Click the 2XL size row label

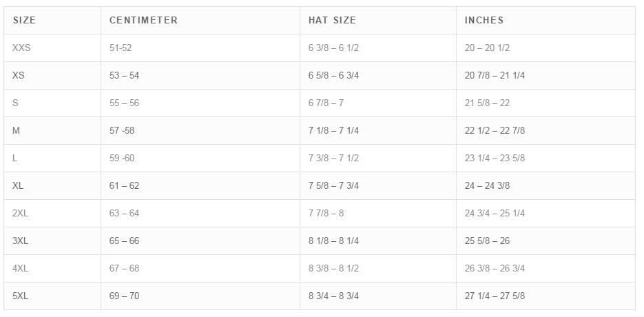[21, 214]
